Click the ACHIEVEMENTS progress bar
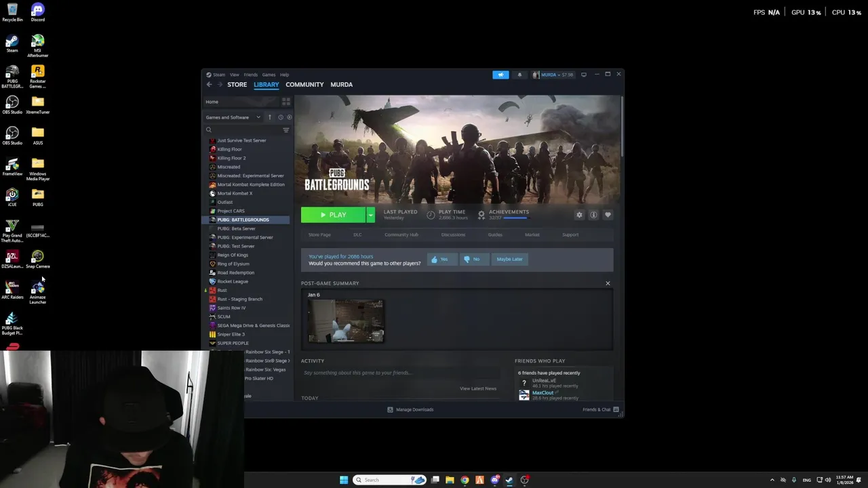 pos(515,218)
